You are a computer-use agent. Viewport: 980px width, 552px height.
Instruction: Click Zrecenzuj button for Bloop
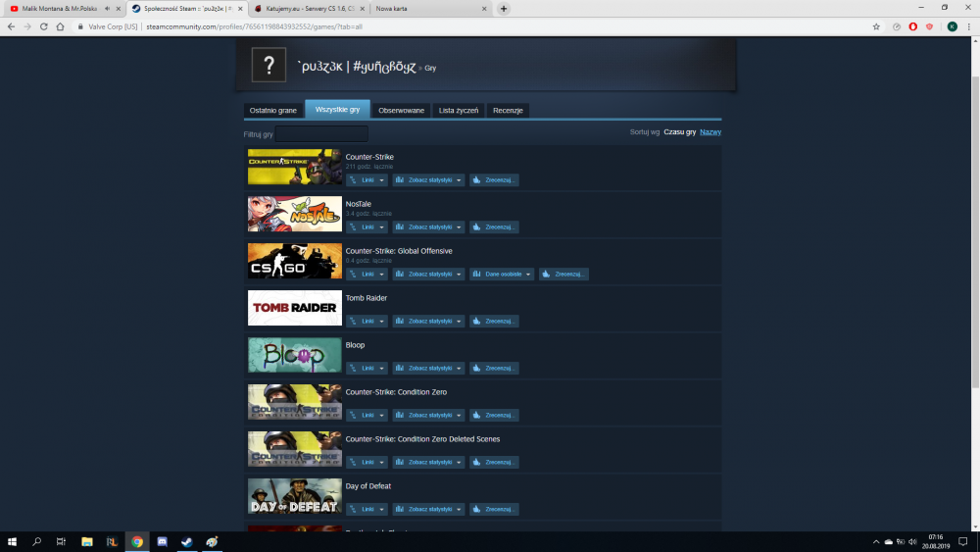[494, 369]
